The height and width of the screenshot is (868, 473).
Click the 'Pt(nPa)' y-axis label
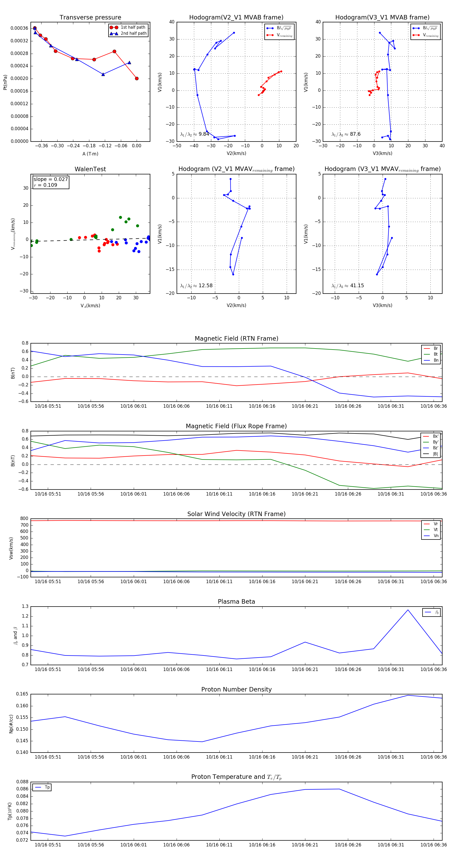point(5,82)
